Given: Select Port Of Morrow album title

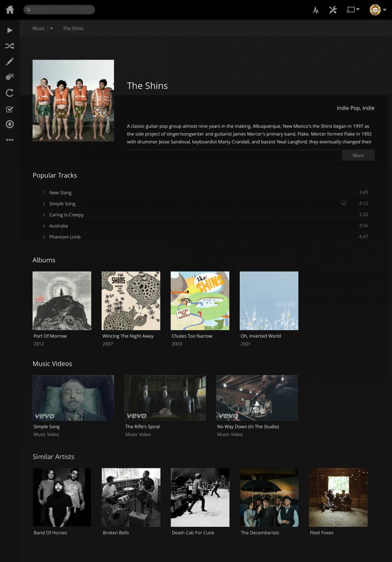Looking at the screenshot, I should 50,336.
